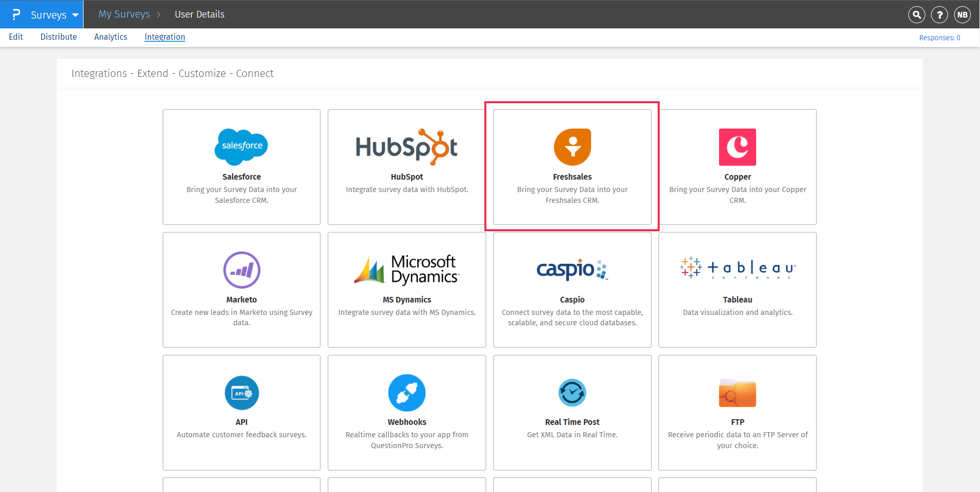Click the Caspio logo
This screenshot has height=492, width=980.
click(572, 269)
